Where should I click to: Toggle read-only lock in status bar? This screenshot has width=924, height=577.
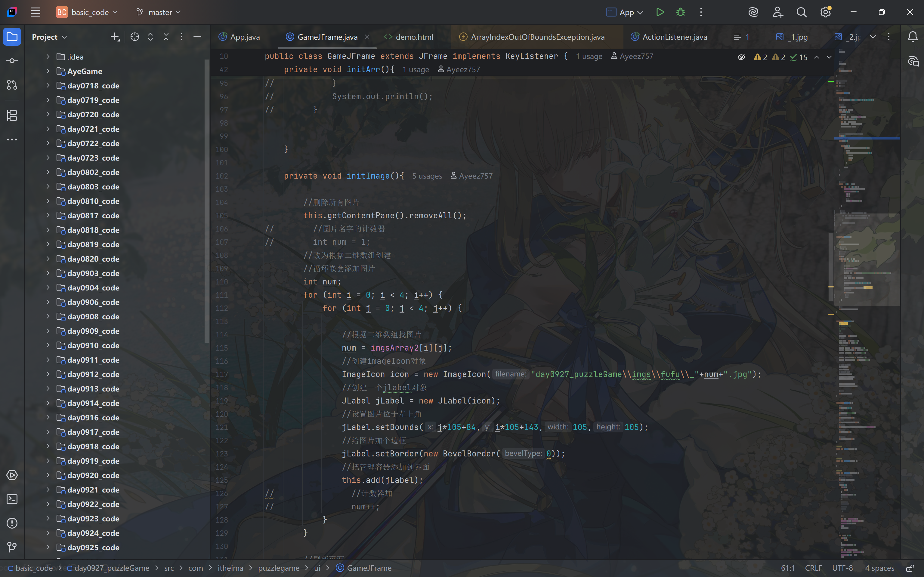coord(910,568)
